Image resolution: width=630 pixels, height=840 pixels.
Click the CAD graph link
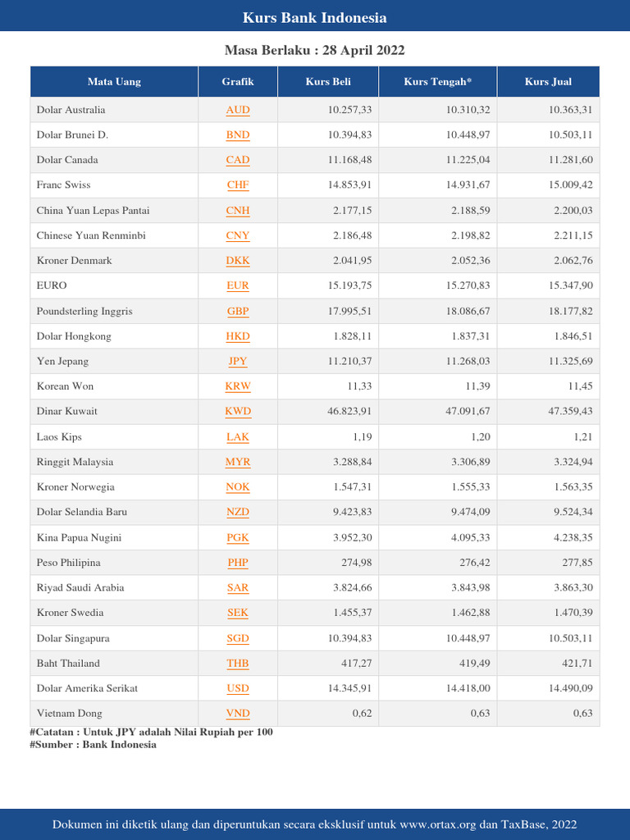(x=238, y=160)
